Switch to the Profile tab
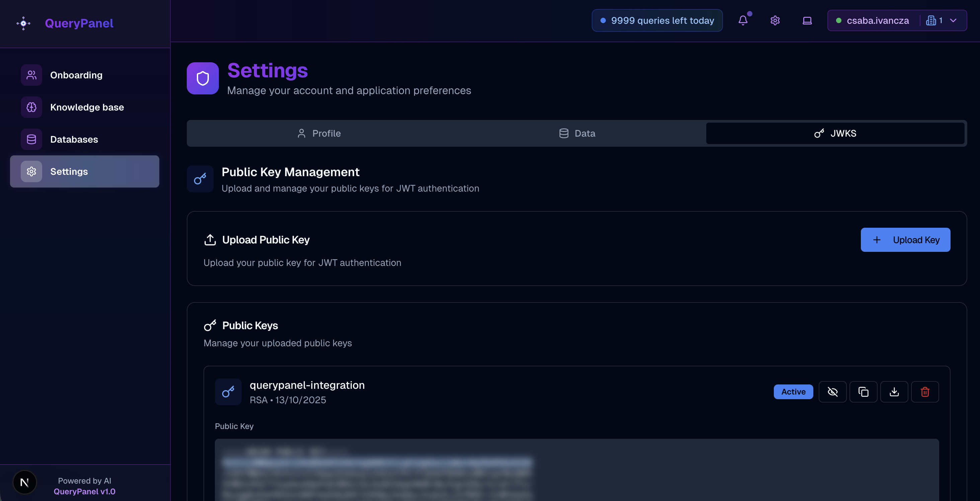This screenshot has height=501, width=980. [x=319, y=133]
